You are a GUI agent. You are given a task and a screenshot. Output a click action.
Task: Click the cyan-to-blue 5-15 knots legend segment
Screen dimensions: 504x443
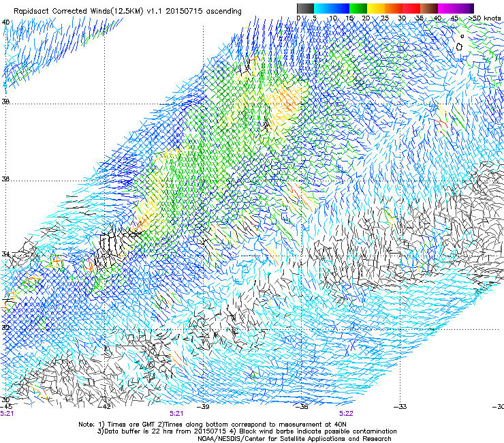tap(332, 8)
